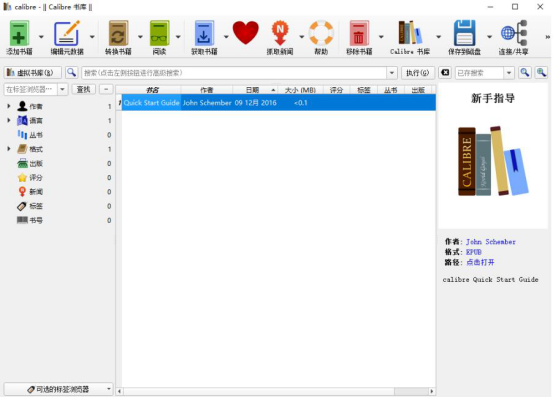Select the Rating star category
The height and width of the screenshot is (398, 553).
coord(36,178)
